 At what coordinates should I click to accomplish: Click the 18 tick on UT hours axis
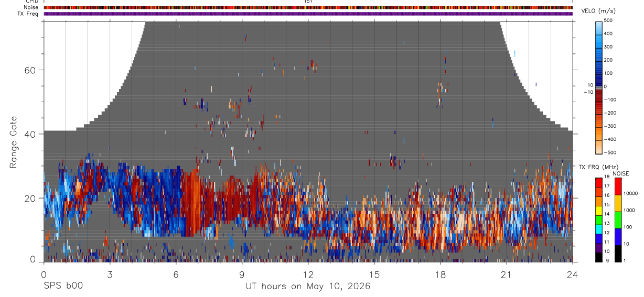[440, 274]
